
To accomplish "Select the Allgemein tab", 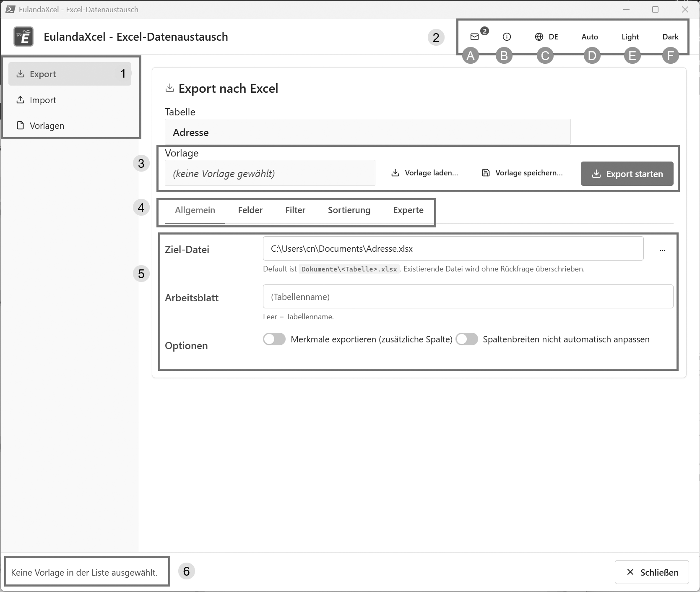I will coord(195,210).
